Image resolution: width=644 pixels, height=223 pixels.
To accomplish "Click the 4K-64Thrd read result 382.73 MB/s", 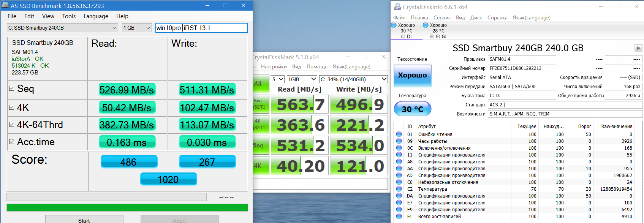I will click(x=127, y=125).
